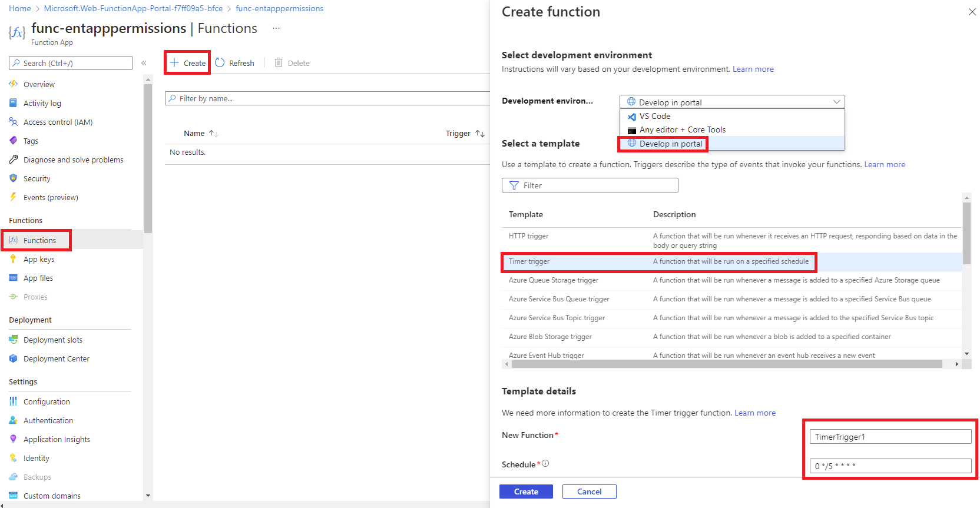Choose VS Code from the environment list
Viewport: 980px width, 508px height.
click(732, 117)
